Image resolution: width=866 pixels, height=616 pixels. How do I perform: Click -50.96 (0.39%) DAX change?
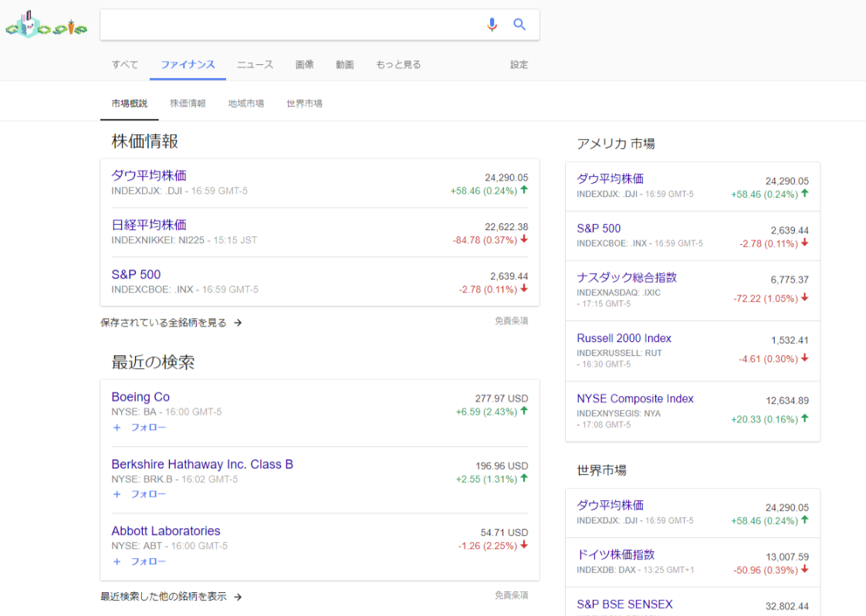click(766, 570)
